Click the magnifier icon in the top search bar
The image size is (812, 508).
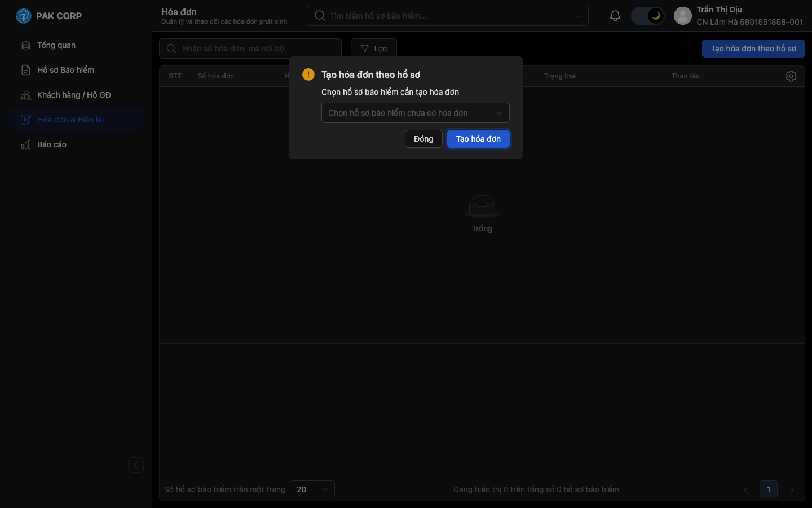point(320,16)
